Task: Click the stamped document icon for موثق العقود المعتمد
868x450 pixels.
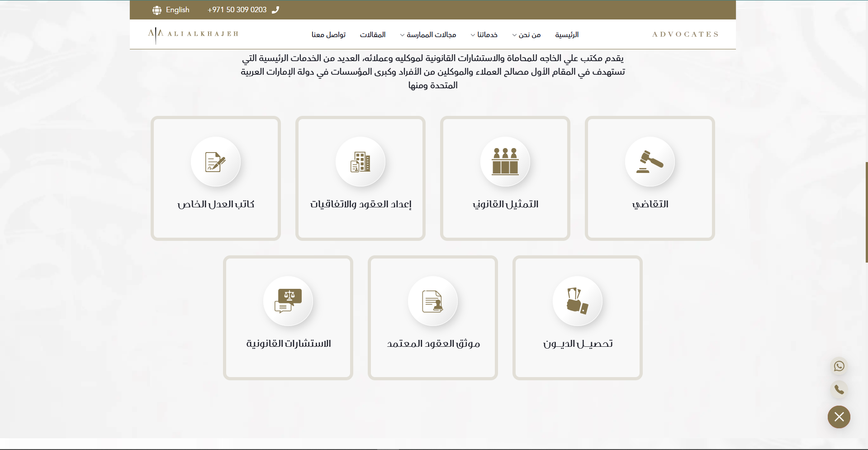Action: click(432, 301)
